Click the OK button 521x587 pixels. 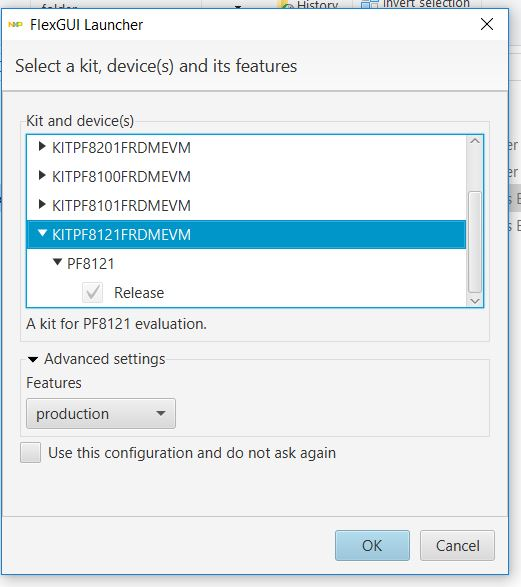point(372,545)
